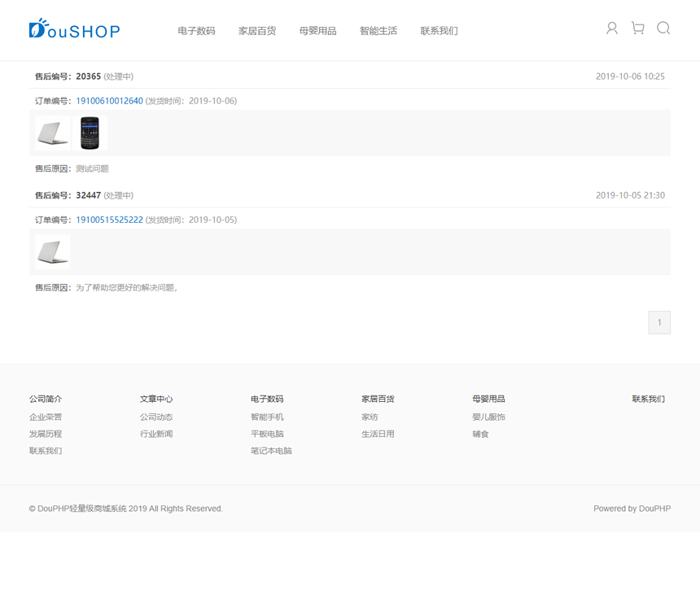Click after-sale number 20365
Viewport: 700px width, 603px height.
tap(89, 76)
